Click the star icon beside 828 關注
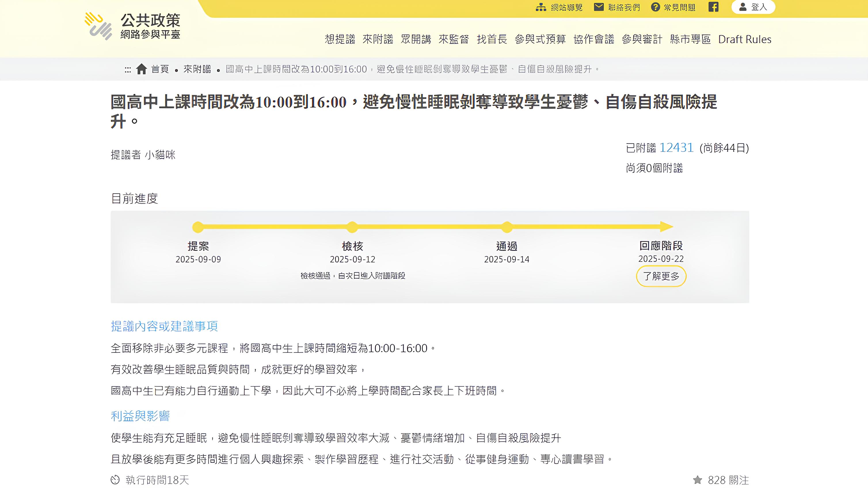The height and width of the screenshot is (488, 868). click(698, 480)
